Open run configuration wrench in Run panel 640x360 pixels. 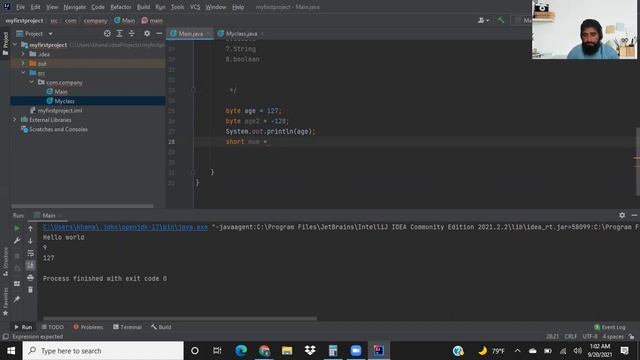point(17,241)
